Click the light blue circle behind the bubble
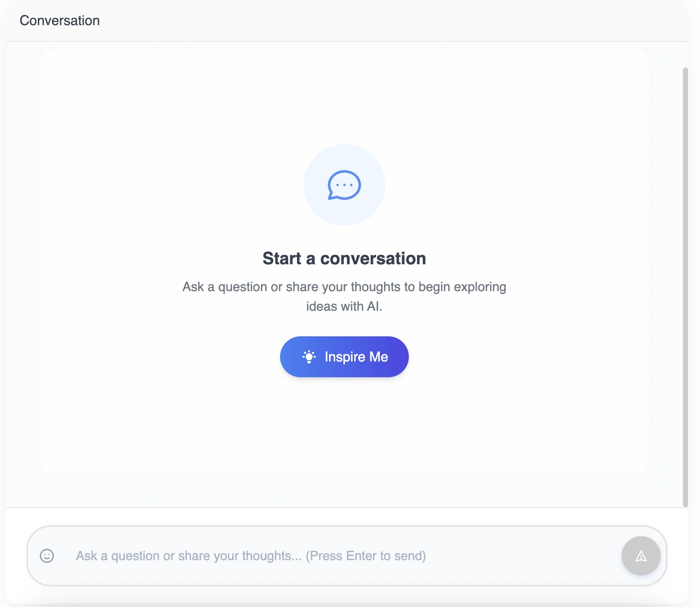The image size is (700, 607). (344, 185)
